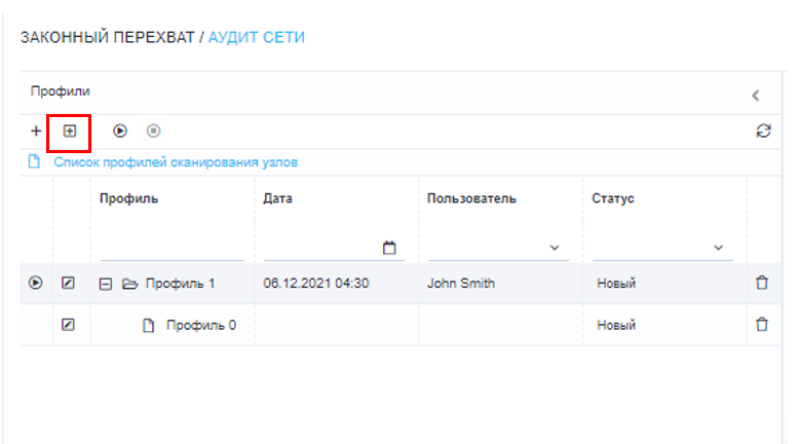Click the boxed plus add-group icon
Viewport: 800px width, 444px height.
[69, 131]
